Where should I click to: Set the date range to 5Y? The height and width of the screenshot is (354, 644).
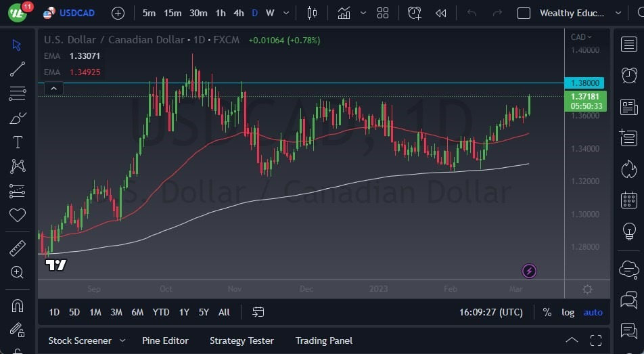point(204,313)
